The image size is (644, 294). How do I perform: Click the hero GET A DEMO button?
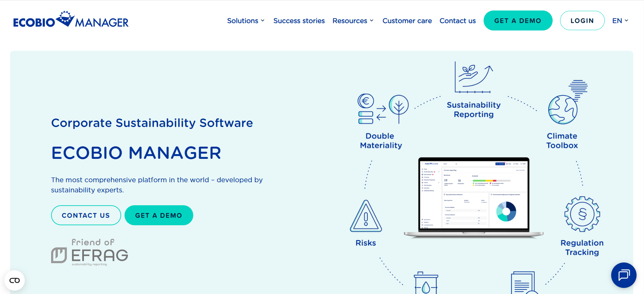click(x=159, y=215)
